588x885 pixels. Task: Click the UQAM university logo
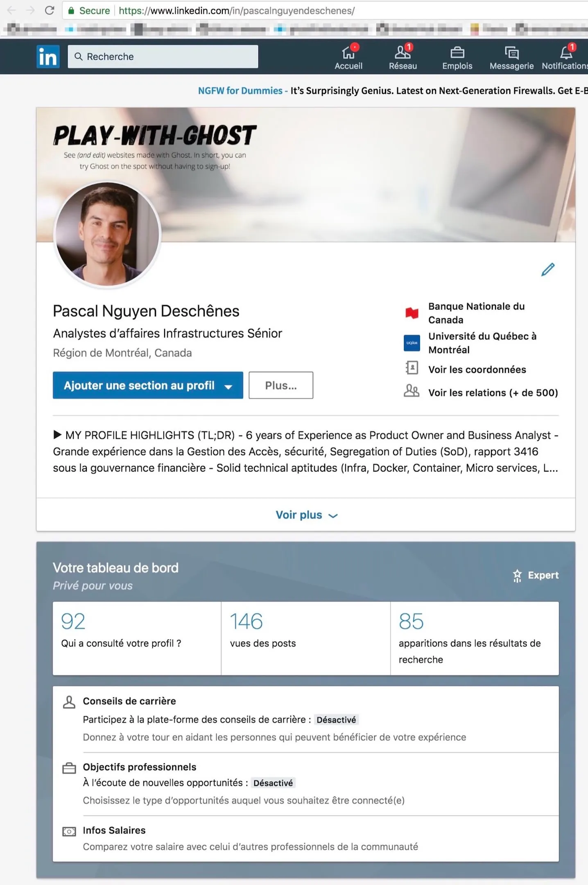(412, 343)
